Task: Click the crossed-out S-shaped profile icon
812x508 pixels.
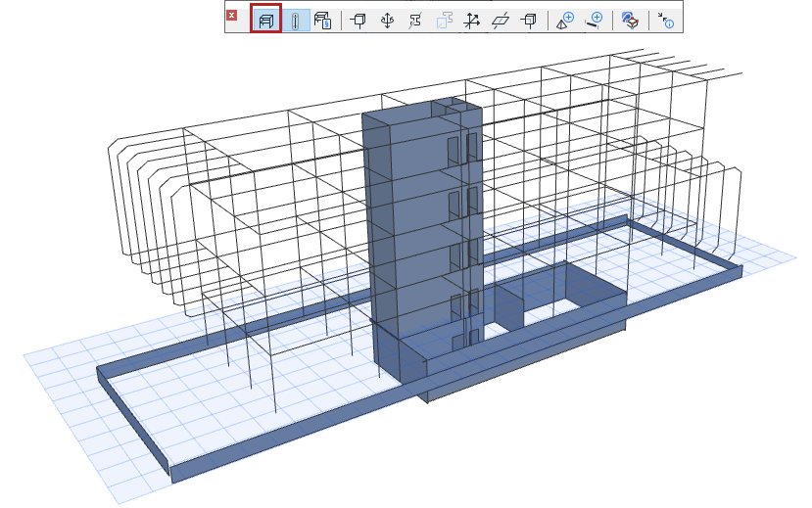Action: tap(415, 19)
